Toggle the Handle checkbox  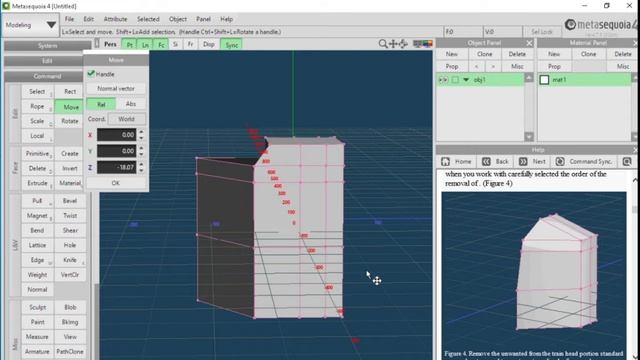91,73
